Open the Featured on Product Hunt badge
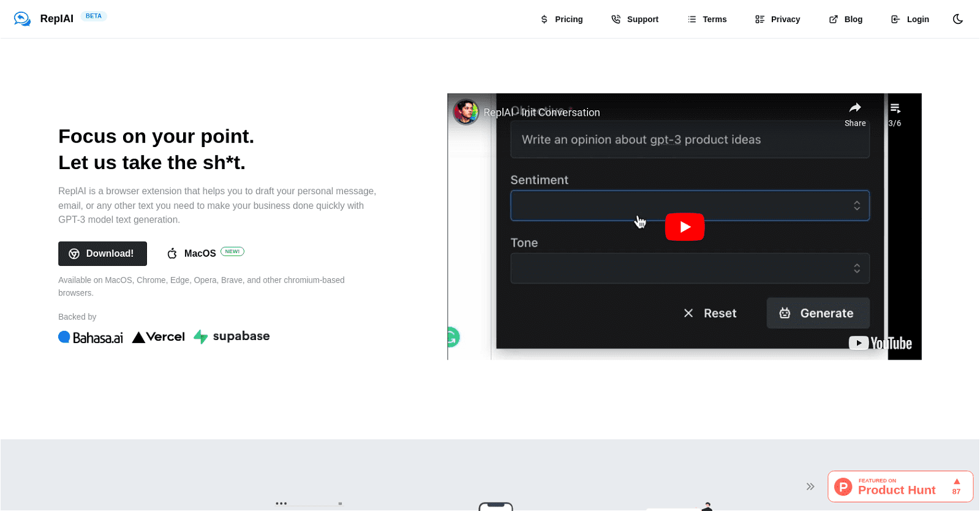 (900, 486)
